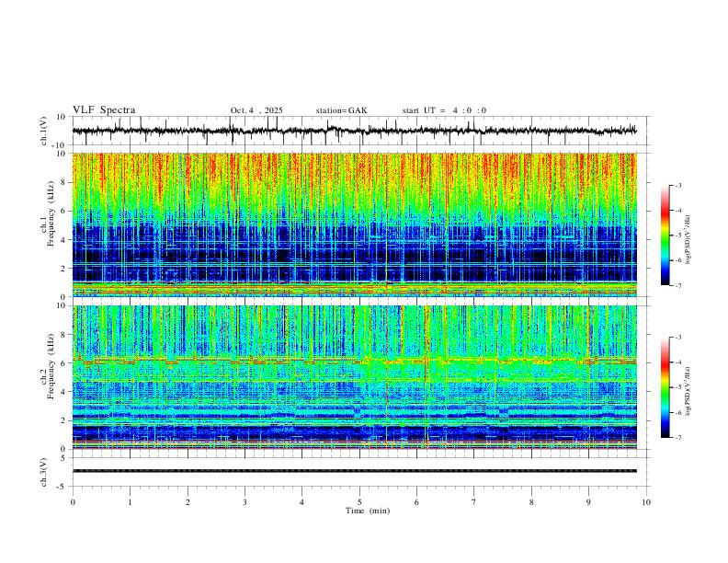Click time axis tick label '7'
The image size is (728, 563).
point(474,502)
